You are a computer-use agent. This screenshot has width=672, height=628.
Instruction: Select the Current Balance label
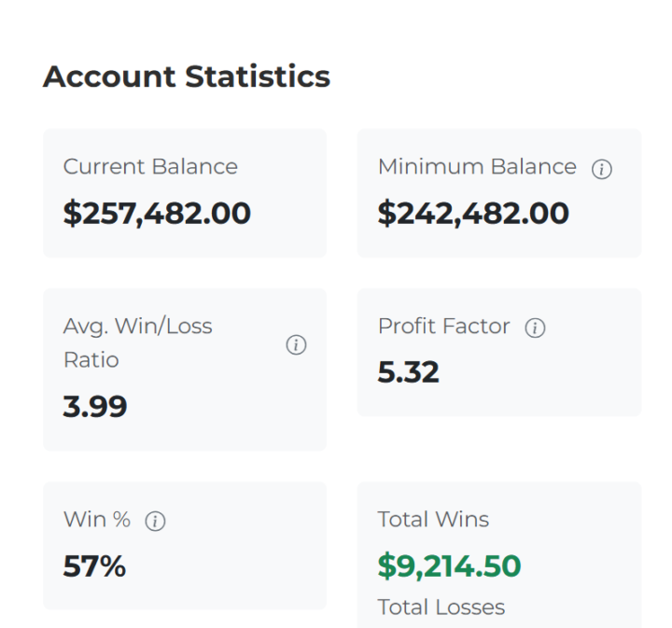pyautogui.click(x=150, y=167)
